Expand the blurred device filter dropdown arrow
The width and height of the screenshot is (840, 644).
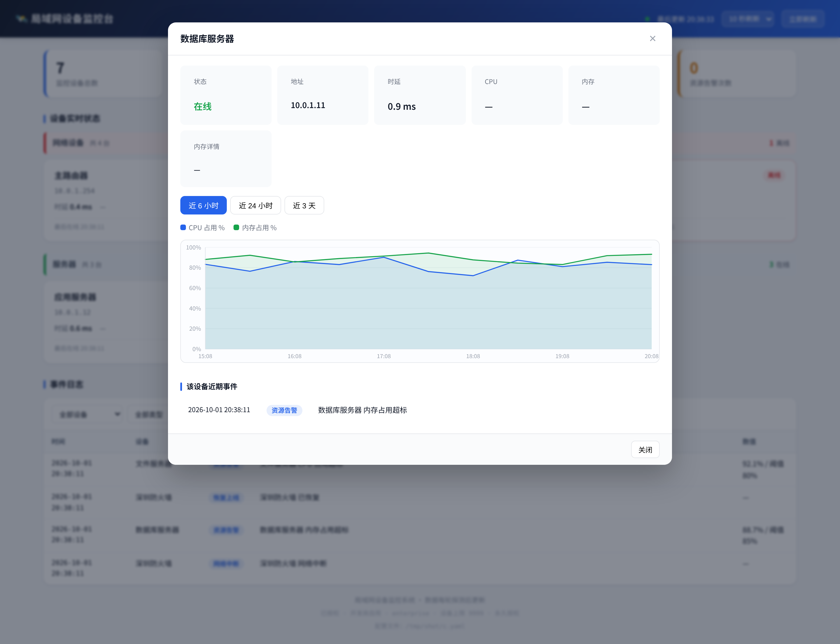click(x=117, y=414)
